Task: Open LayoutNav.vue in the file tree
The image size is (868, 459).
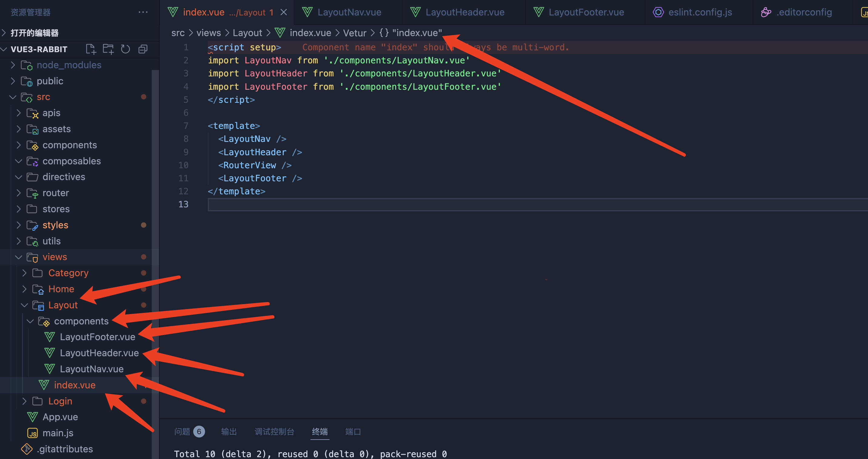Action: click(x=91, y=369)
